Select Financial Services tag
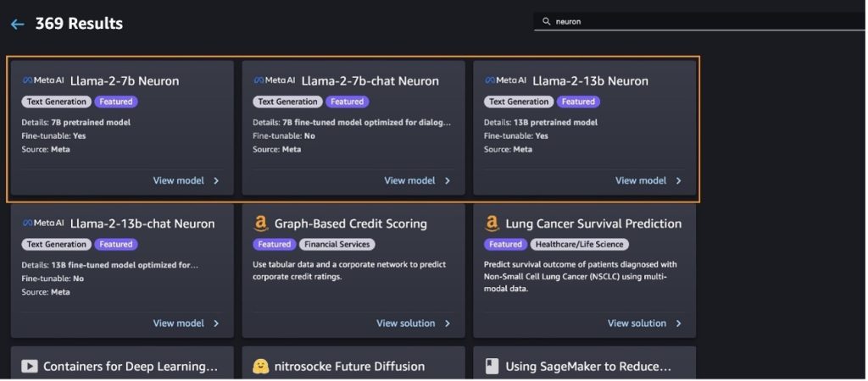 tap(337, 245)
